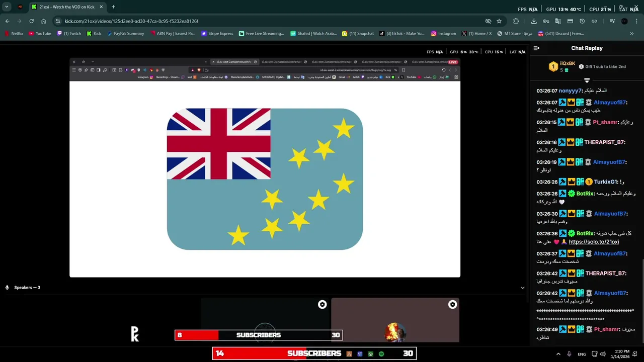Open the Home / X bookmark
The width and height of the screenshot is (644, 362).
tap(476, 34)
